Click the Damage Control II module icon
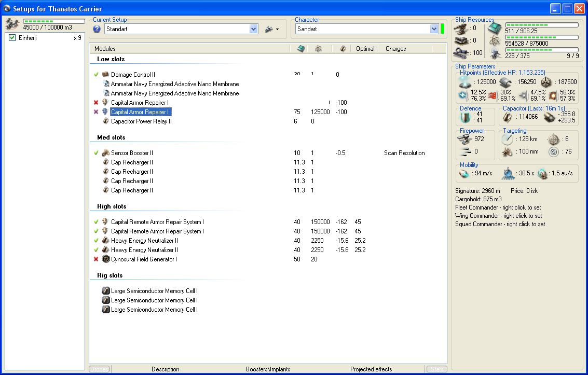 click(x=105, y=74)
